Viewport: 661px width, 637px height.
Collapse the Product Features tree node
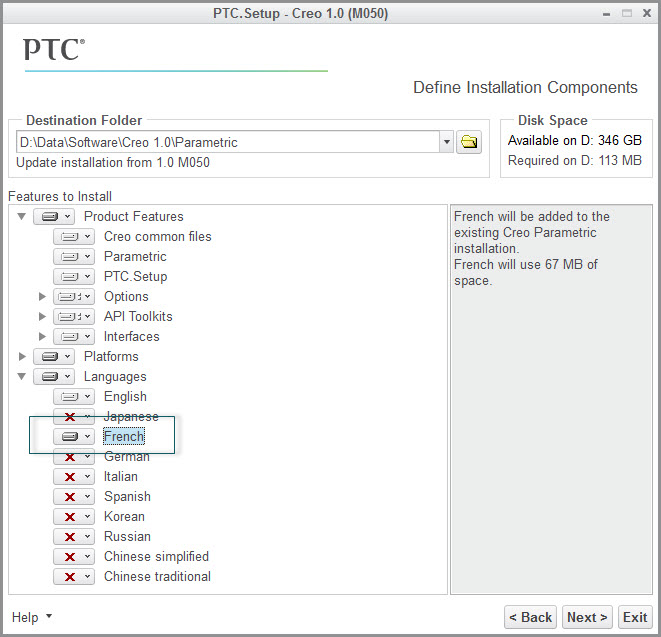pos(21,217)
